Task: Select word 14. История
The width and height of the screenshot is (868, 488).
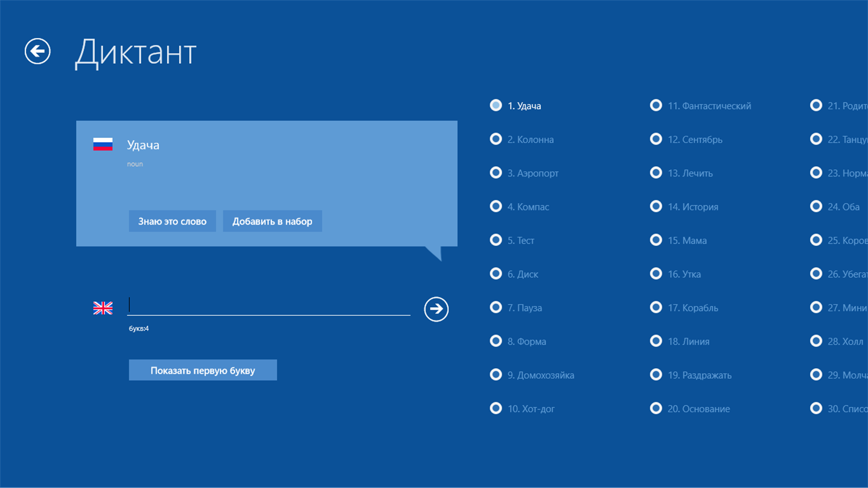Action: click(684, 207)
